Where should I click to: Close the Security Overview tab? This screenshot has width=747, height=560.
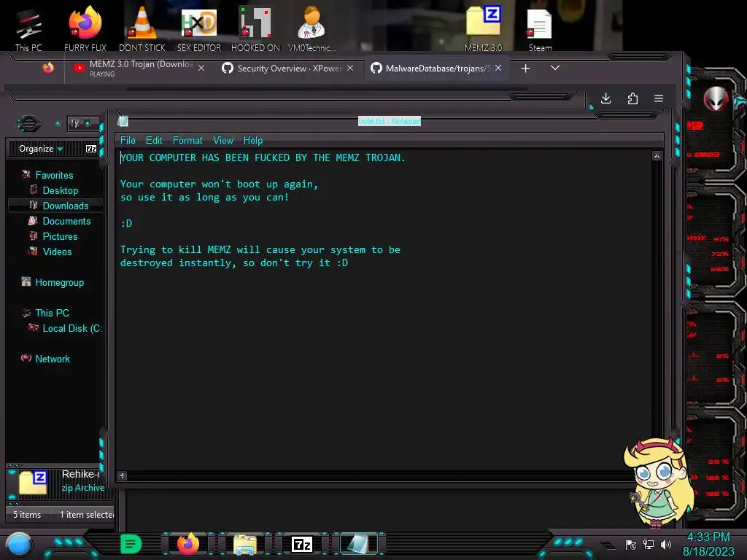(350, 68)
